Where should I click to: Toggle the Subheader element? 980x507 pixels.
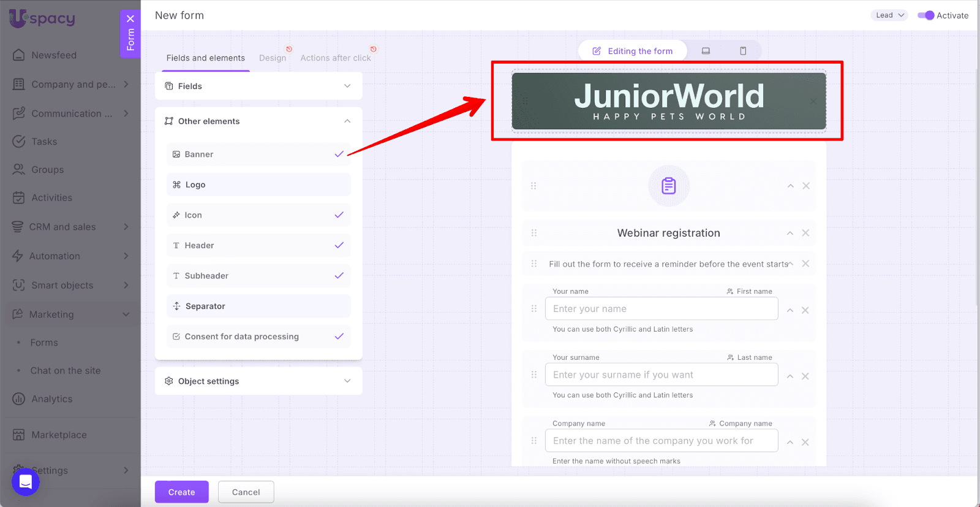pos(339,276)
